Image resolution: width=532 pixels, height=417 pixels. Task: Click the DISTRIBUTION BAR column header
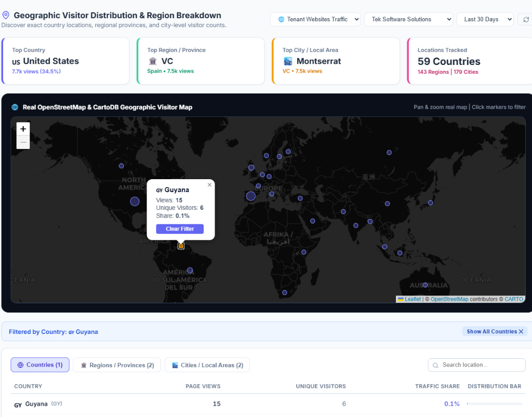tap(495, 386)
